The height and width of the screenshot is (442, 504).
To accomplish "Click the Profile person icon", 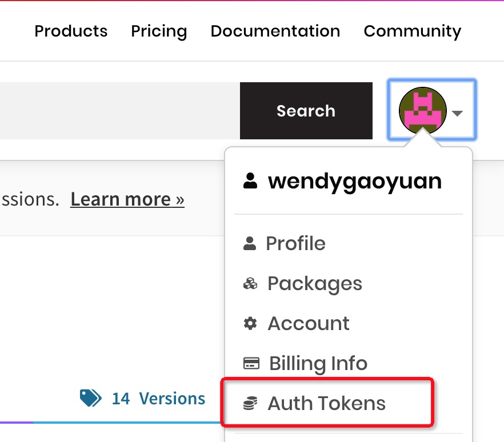I will coord(250,244).
